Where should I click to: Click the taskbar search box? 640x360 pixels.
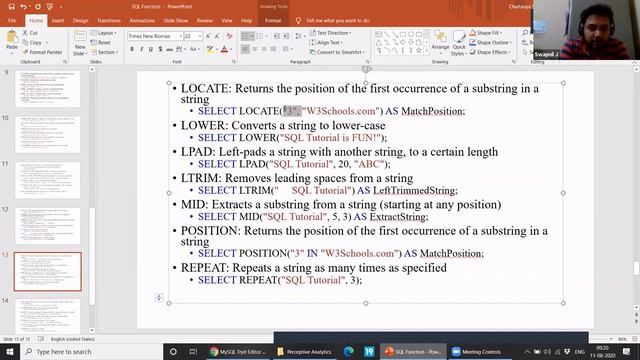[x=92, y=351]
